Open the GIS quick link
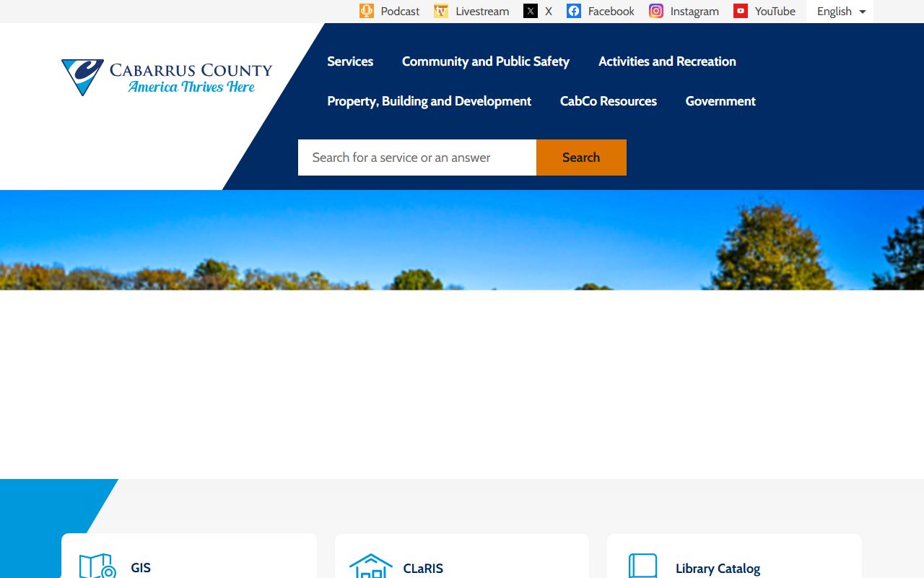 pos(141,568)
